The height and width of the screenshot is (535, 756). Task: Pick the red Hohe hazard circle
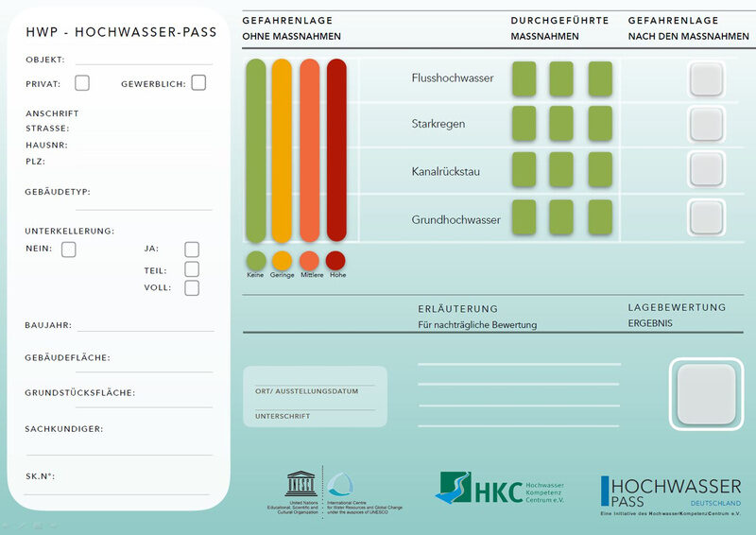pyautogui.click(x=335, y=260)
